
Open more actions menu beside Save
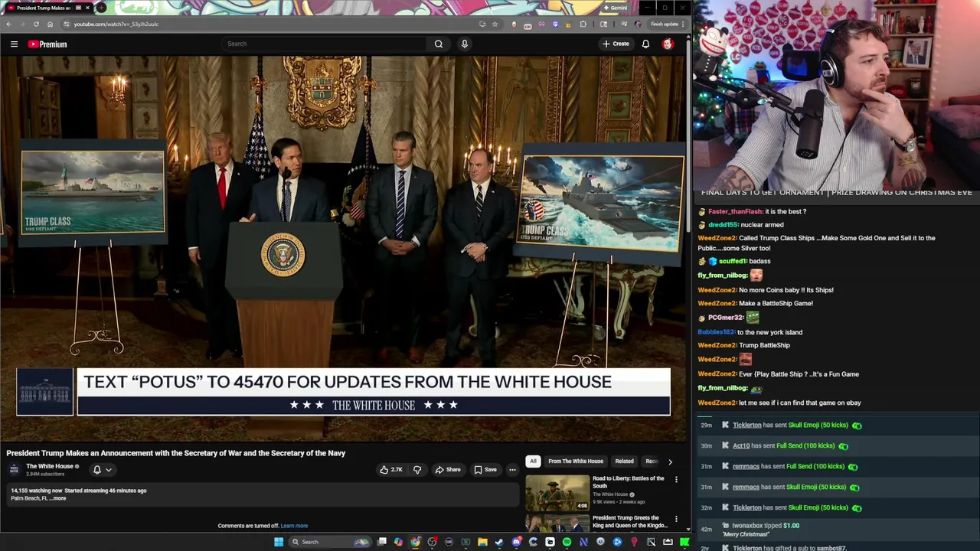point(512,470)
